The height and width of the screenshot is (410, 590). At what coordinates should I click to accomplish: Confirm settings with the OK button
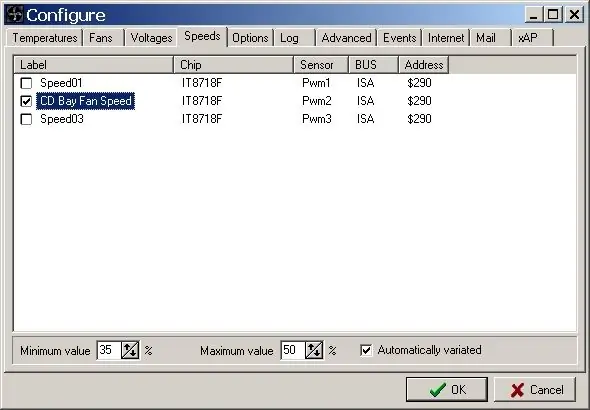447,390
